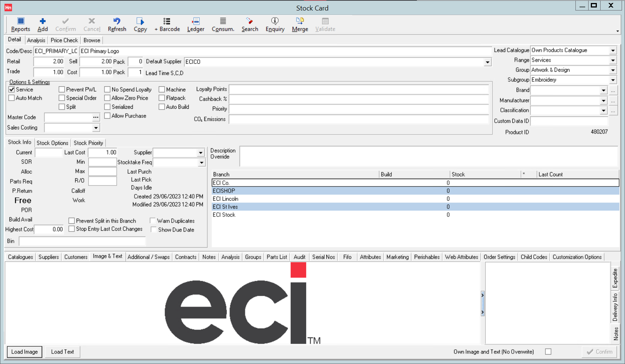Launch the stock Search tool
The height and width of the screenshot is (364, 625).
click(250, 25)
